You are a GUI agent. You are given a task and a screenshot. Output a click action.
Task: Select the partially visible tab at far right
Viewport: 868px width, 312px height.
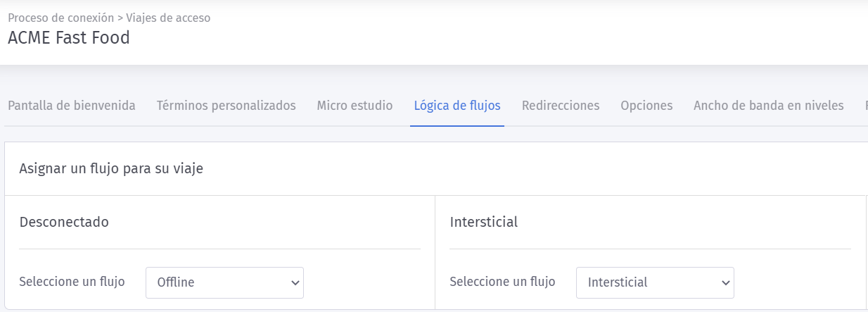tap(865, 106)
